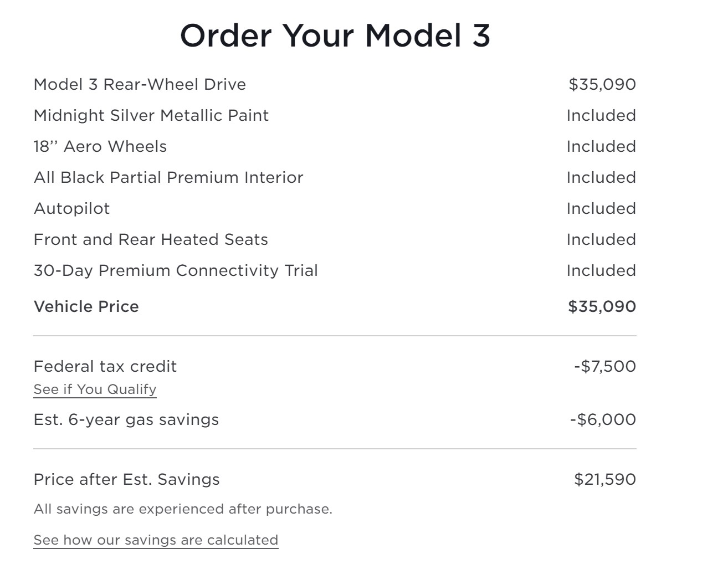
Task: Select the -$7,500 tax credit amount
Action: [x=605, y=366]
